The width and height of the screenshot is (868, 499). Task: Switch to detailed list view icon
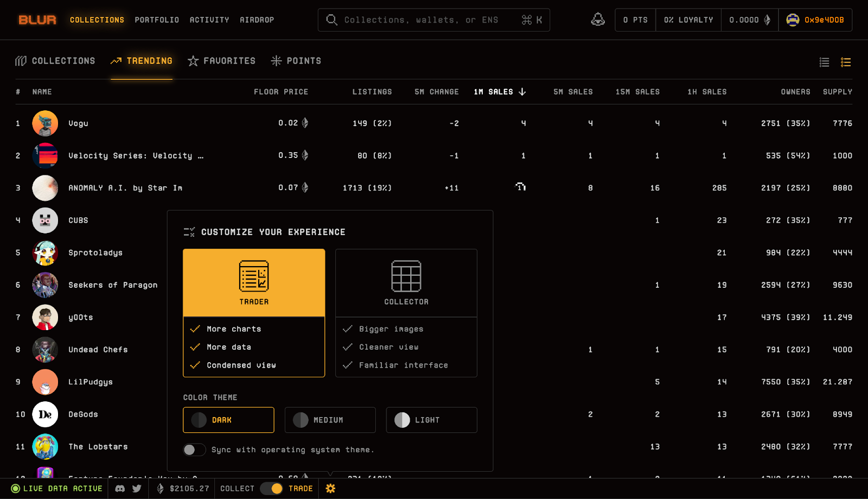pyautogui.click(x=846, y=62)
